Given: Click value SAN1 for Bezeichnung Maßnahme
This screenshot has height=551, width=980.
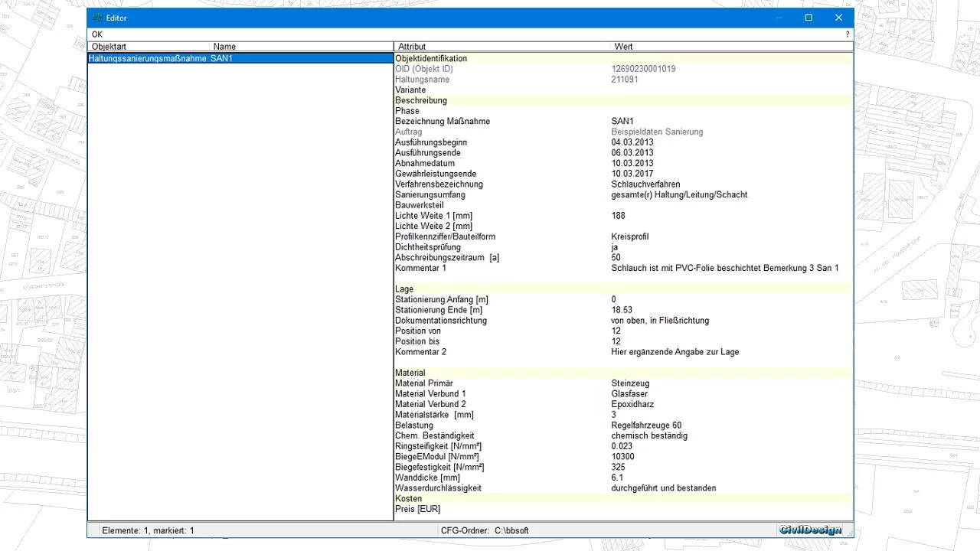Looking at the screenshot, I should (622, 122).
